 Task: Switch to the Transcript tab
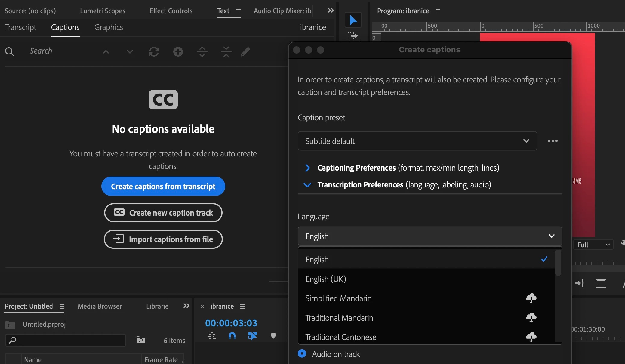click(20, 27)
